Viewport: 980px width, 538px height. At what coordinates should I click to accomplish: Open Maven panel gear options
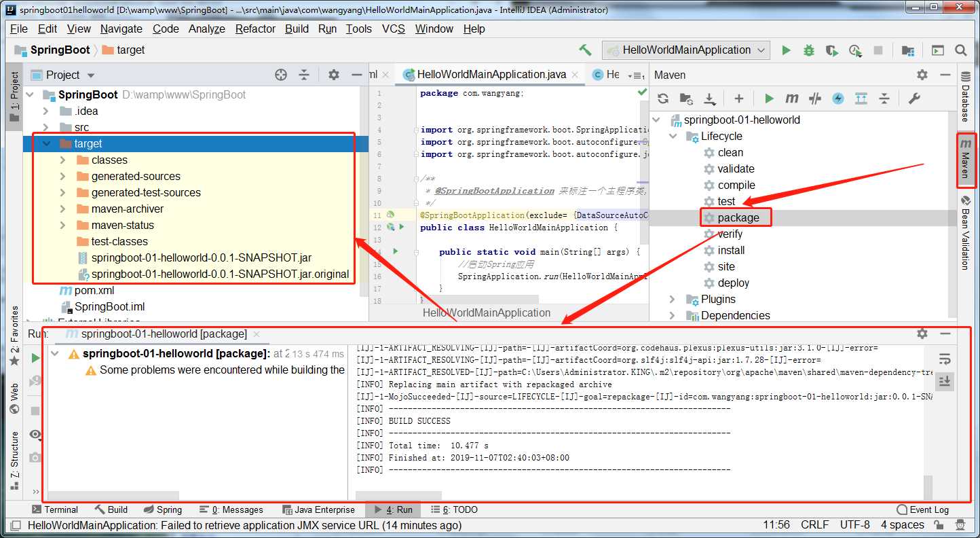(922, 75)
